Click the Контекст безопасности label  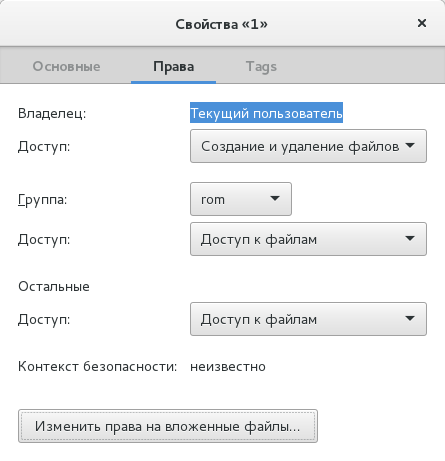click(x=98, y=366)
